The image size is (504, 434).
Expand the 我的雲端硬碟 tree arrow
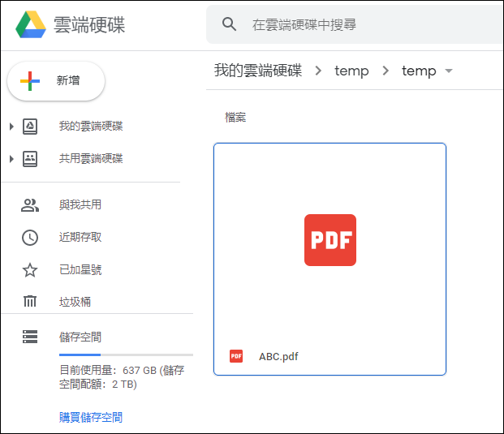pyautogui.click(x=11, y=127)
